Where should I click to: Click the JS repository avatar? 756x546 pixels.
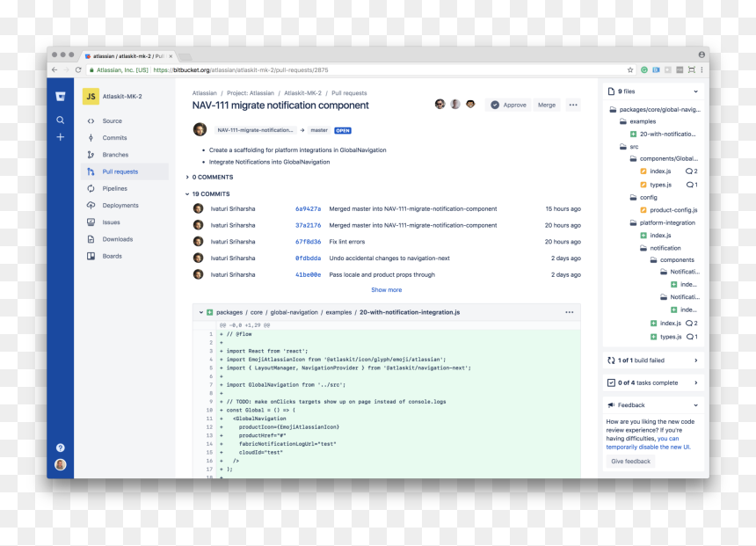coord(91,97)
